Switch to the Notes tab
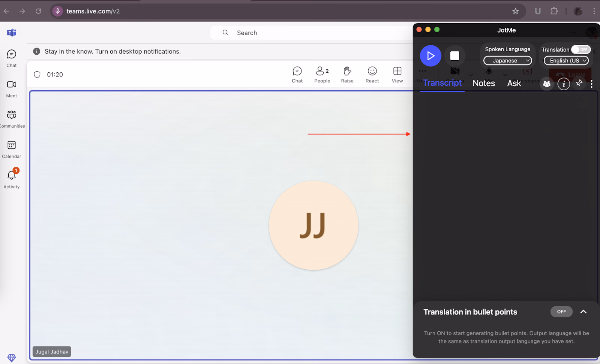The image size is (600, 364). pos(484,83)
